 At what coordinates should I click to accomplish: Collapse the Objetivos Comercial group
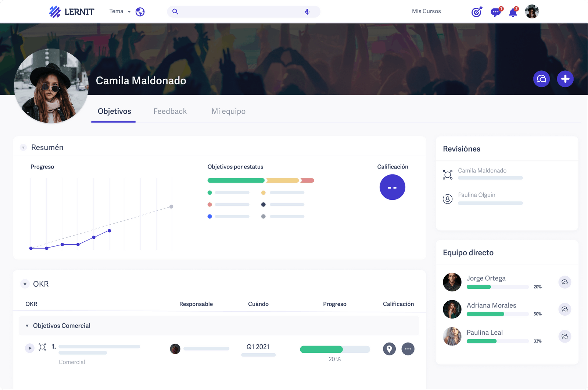(x=27, y=326)
